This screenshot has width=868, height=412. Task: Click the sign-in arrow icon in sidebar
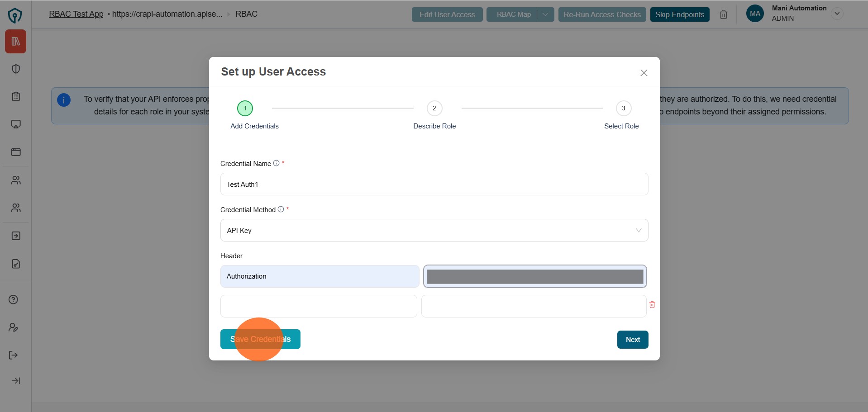16,236
